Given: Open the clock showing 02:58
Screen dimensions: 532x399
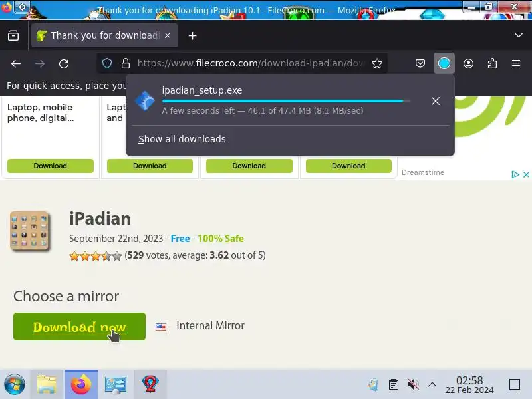Looking at the screenshot, I should coord(469,385).
